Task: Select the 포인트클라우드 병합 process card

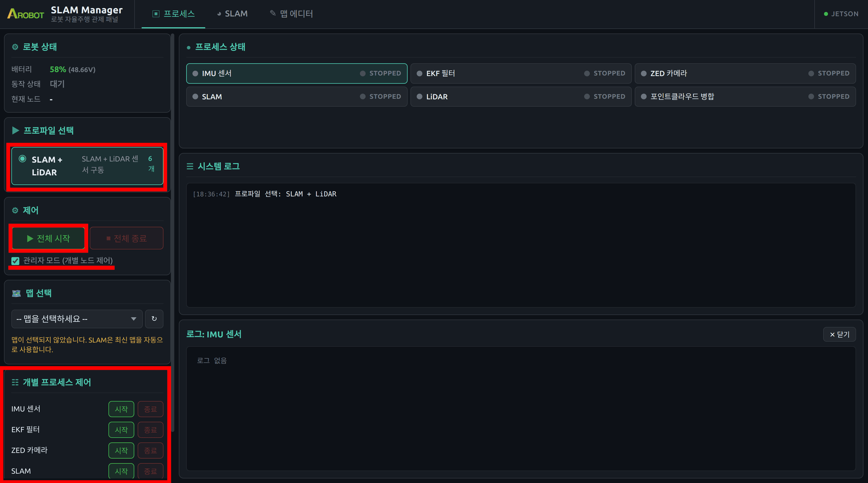Action: click(745, 96)
